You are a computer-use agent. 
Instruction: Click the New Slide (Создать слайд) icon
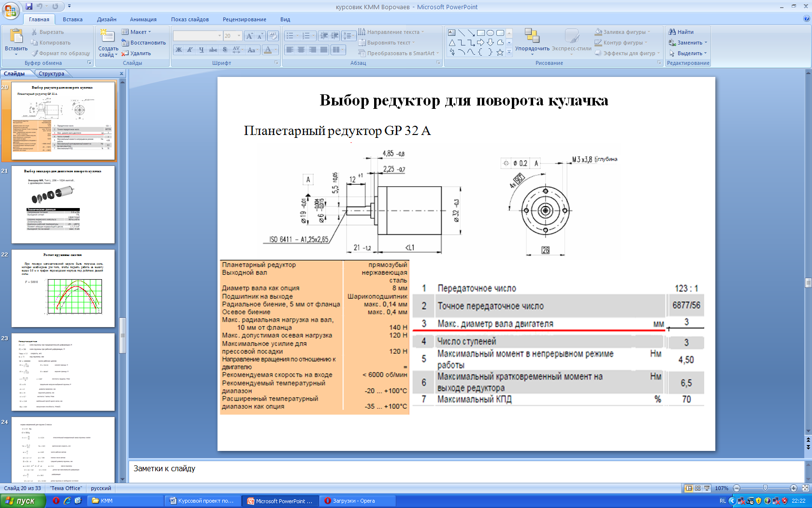pyautogui.click(x=107, y=35)
